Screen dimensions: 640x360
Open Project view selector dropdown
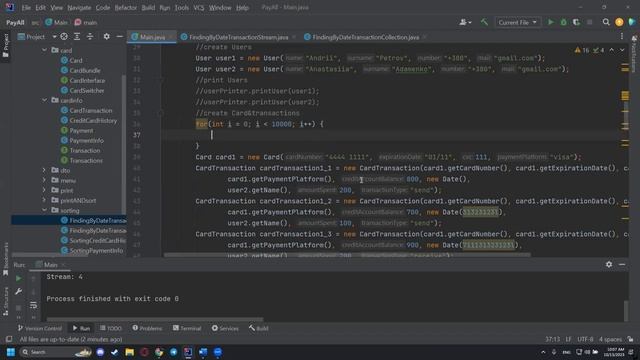click(37, 37)
